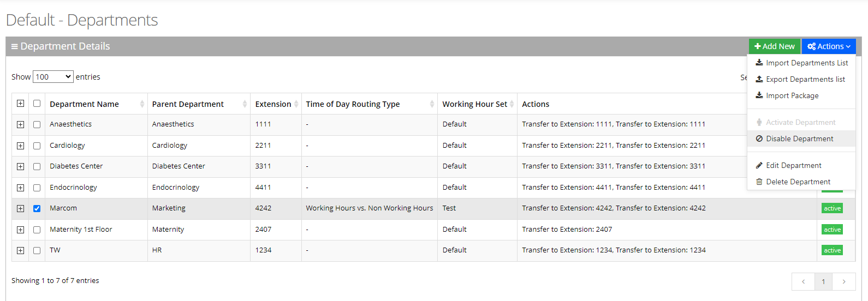Screen dimensions: 868x301
Task: Expand the Diabetes Center row
Action: [x=20, y=166]
